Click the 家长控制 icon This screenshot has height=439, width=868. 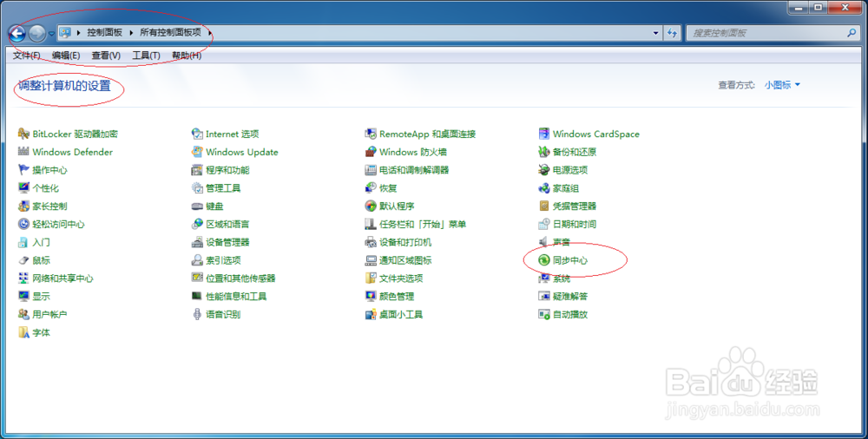point(23,206)
